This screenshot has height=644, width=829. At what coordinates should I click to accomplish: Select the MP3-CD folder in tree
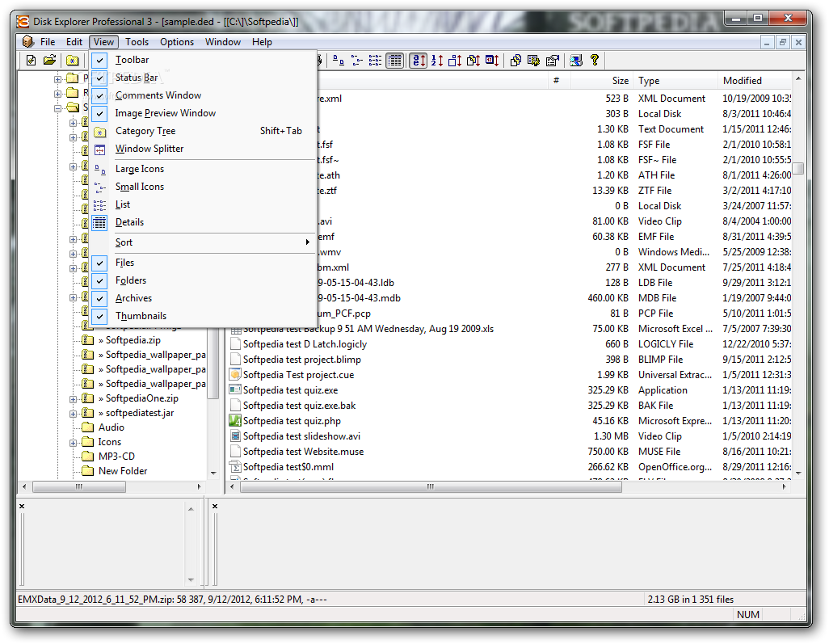coord(117,457)
